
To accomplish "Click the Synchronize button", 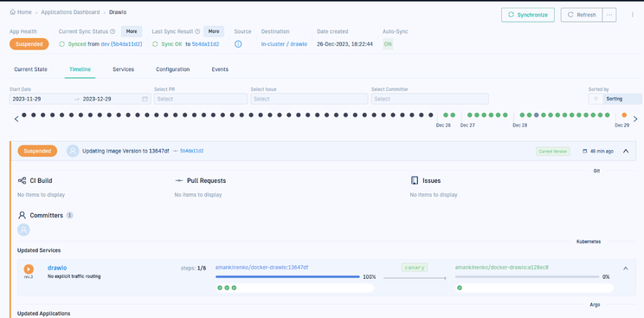I will pos(528,15).
